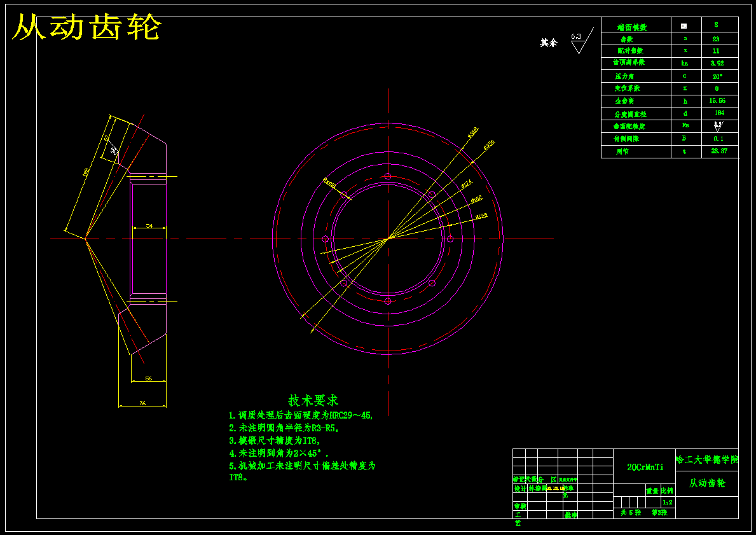Click the 共 5 张 sheet count

pos(631,513)
